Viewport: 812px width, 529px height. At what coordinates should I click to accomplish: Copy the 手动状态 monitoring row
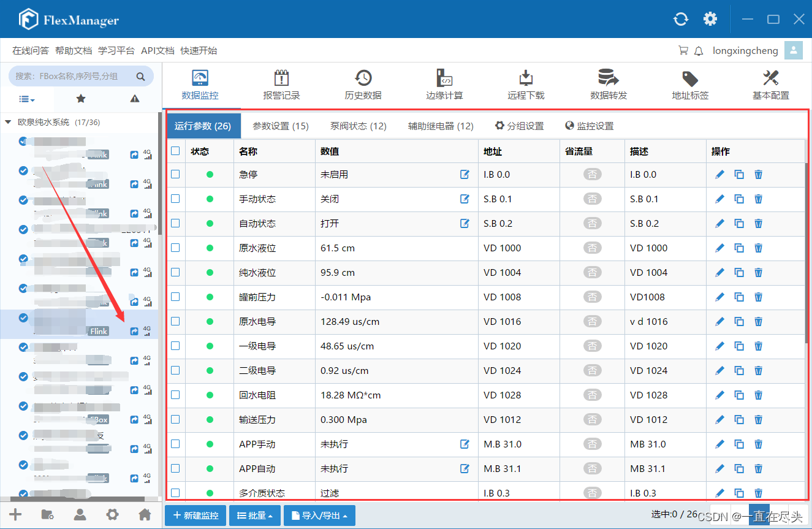[739, 199]
